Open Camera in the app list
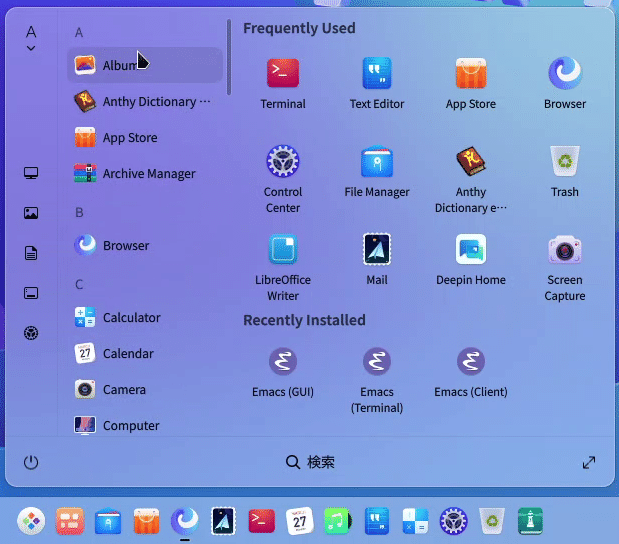Image resolution: width=619 pixels, height=544 pixels. (x=145, y=390)
